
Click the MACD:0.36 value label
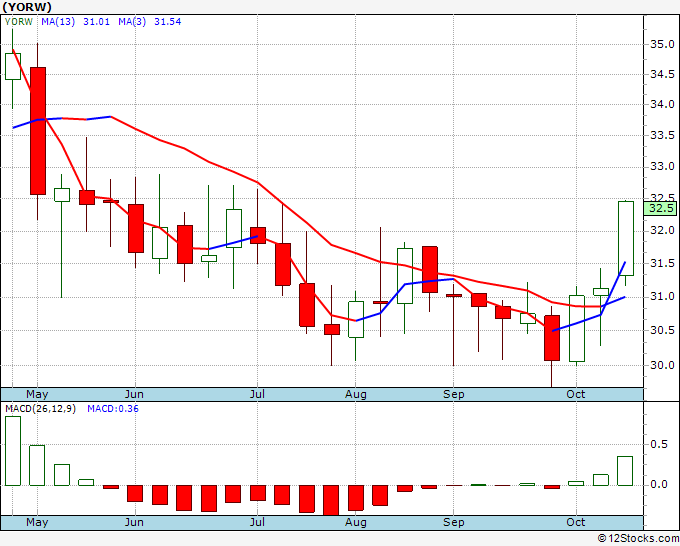113,409
